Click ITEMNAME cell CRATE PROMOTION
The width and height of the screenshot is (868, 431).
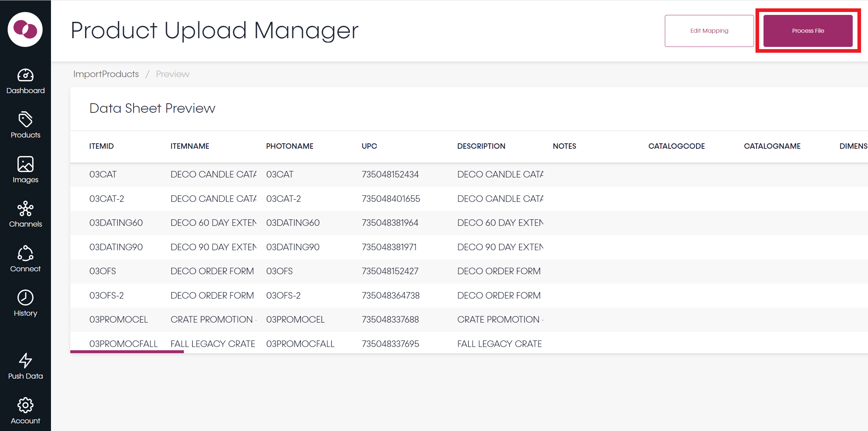coord(213,320)
